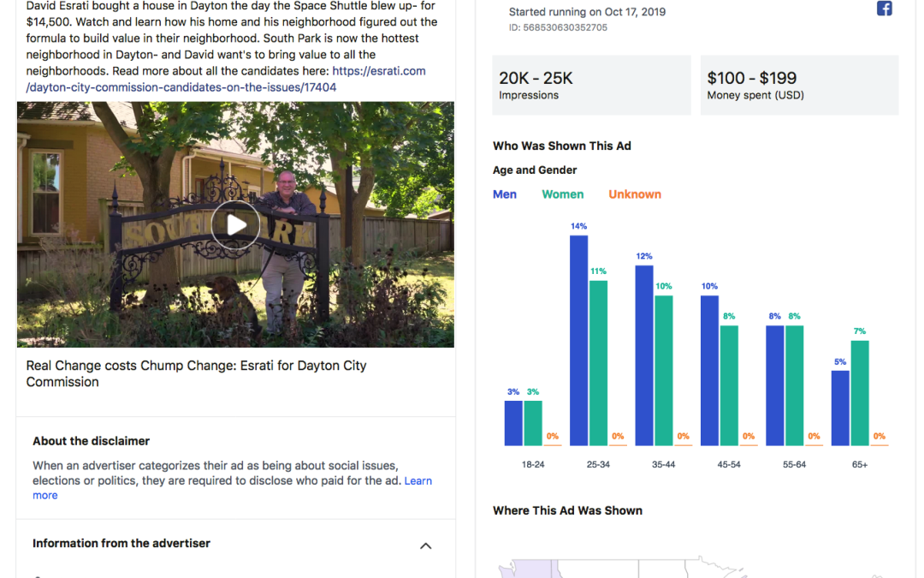Play the South Park video
This screenshot has height=578, width=924.
click(x=235, y=225)
